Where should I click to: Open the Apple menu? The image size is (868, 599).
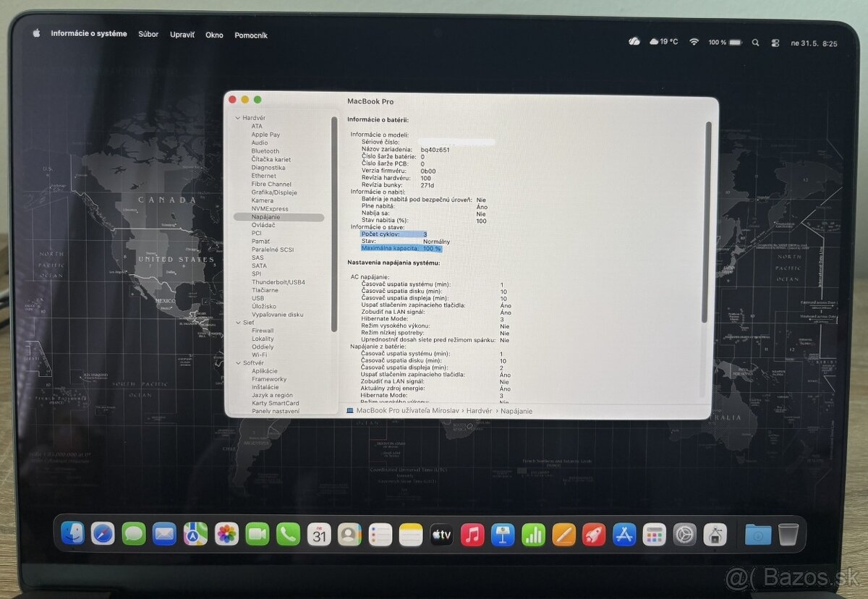pos(35,33)
